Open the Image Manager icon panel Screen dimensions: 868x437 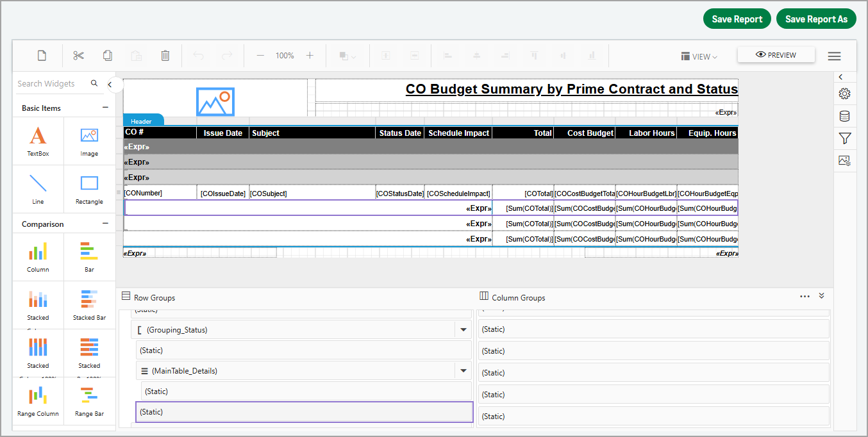(x=844, y=160)
